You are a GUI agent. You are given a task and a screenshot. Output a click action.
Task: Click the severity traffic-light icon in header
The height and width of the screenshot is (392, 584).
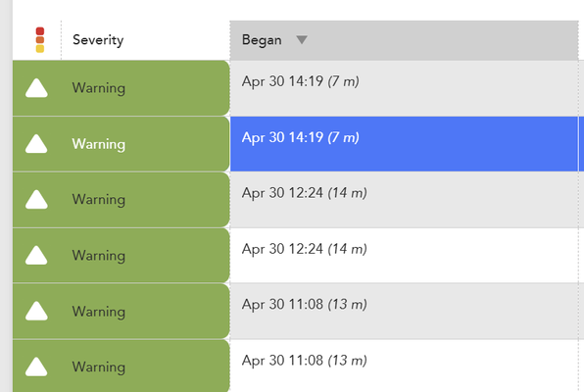coord(40,40)
